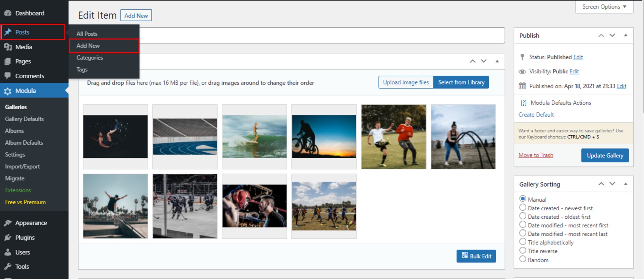The image size is (644, 279).
Task: Click the grid icon on Bulk Edit
Action: pos(465,255)
